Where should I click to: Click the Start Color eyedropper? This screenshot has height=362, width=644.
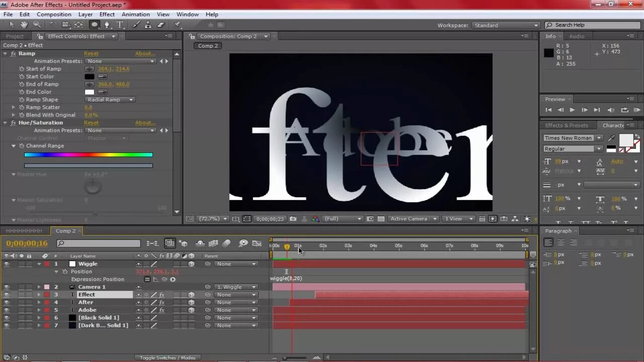[x=102, y=76]
